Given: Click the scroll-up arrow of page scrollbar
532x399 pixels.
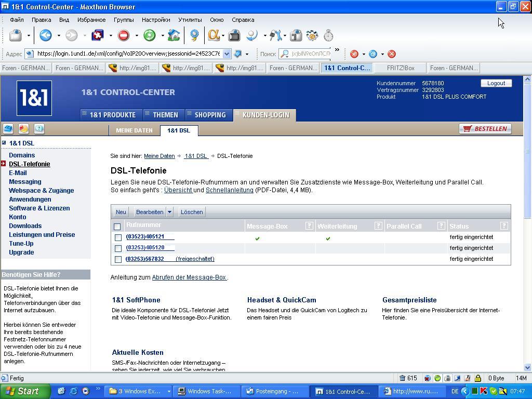Looking at the screenshot, I should tap(527, 79).
